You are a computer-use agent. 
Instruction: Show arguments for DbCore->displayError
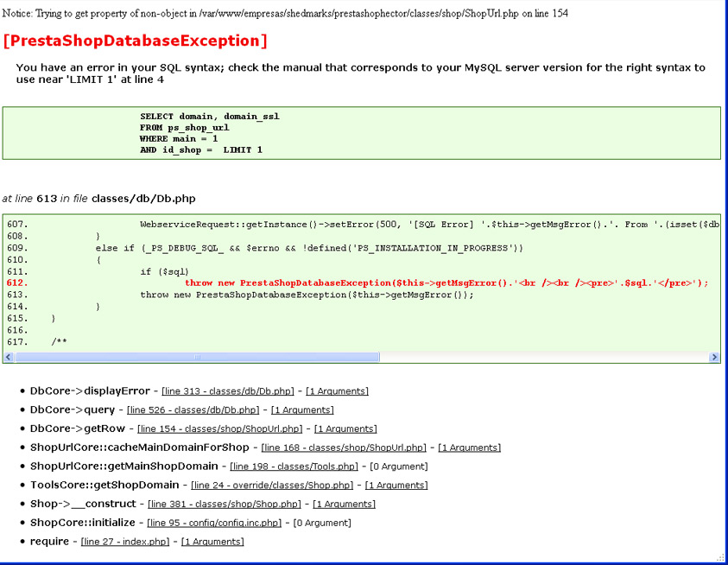pos(337,391)
